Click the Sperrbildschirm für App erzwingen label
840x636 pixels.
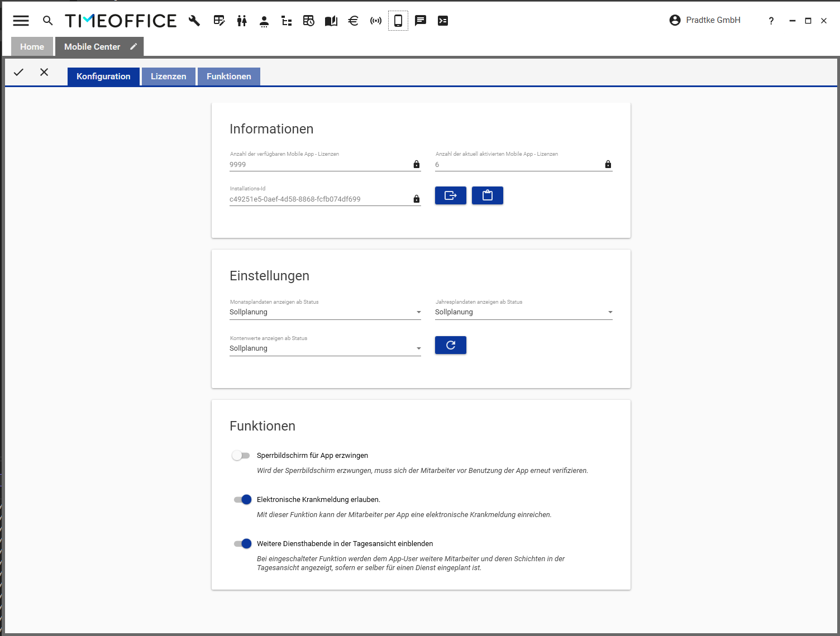point(312,456)
